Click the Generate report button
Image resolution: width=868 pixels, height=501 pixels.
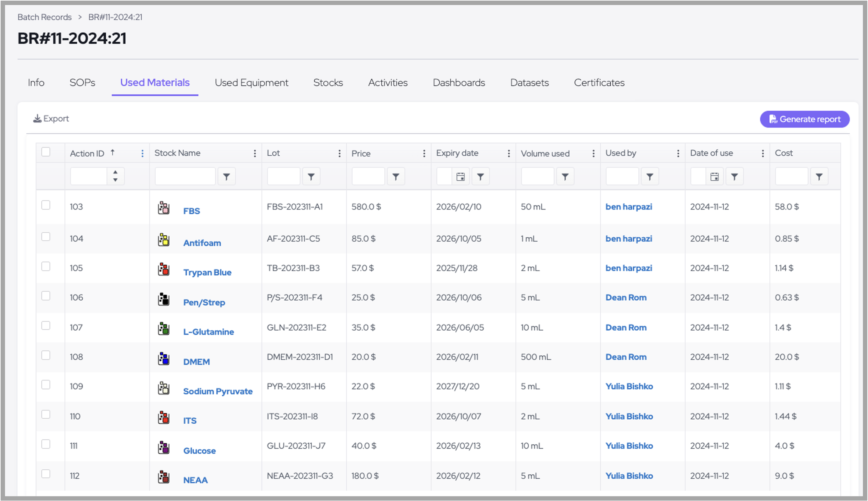point(805,119)
